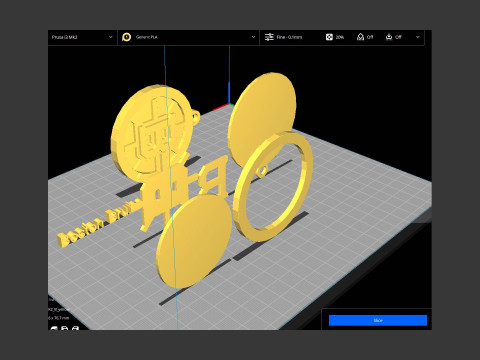Click the print settings sliders icon

click(x=269, y=37)
